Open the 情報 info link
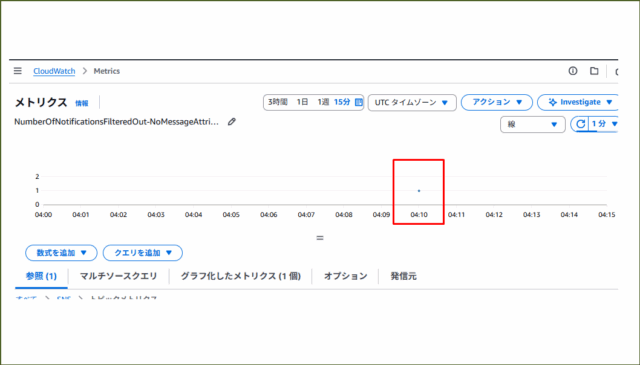This screenshot has height=365, width=640. (82, 103)
